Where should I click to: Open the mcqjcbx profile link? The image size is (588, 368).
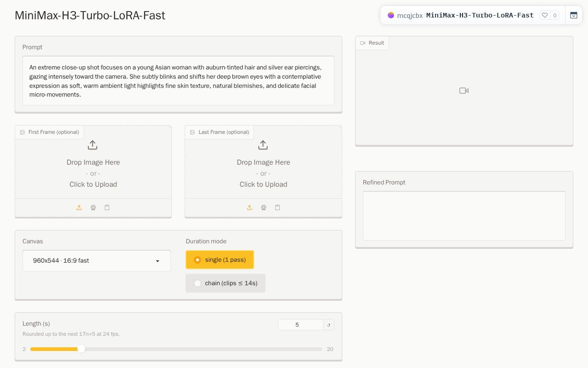click(x=410, y=15)
